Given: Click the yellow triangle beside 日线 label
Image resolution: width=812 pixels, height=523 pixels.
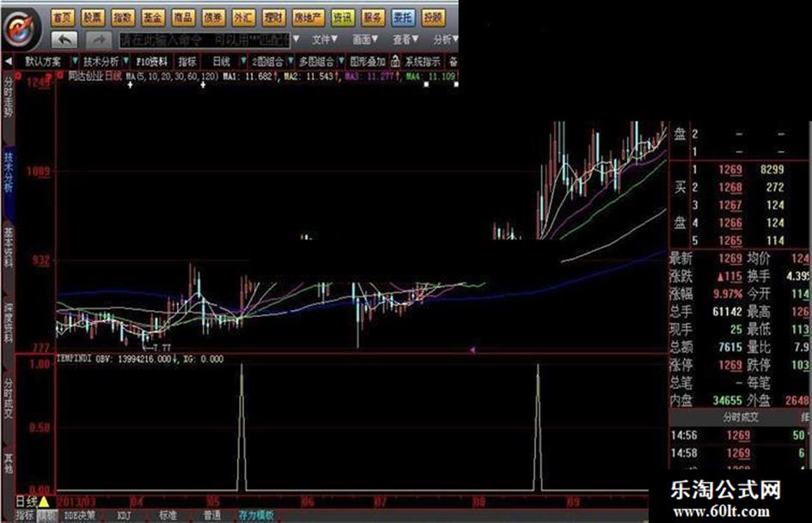Looking at the screenshot, I should (x=44, y=502).
